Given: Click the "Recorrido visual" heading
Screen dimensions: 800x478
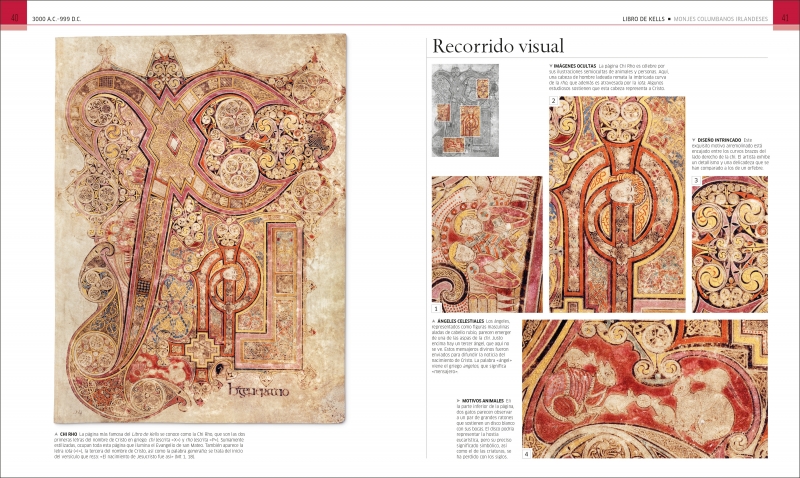Looking at the screenshot, I should coord(498,46).
